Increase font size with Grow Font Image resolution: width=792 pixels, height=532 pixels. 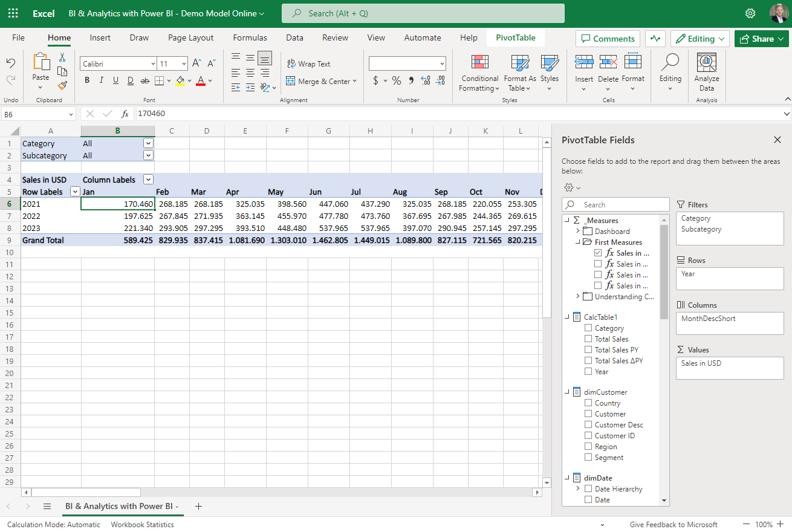tap(196, 63)
